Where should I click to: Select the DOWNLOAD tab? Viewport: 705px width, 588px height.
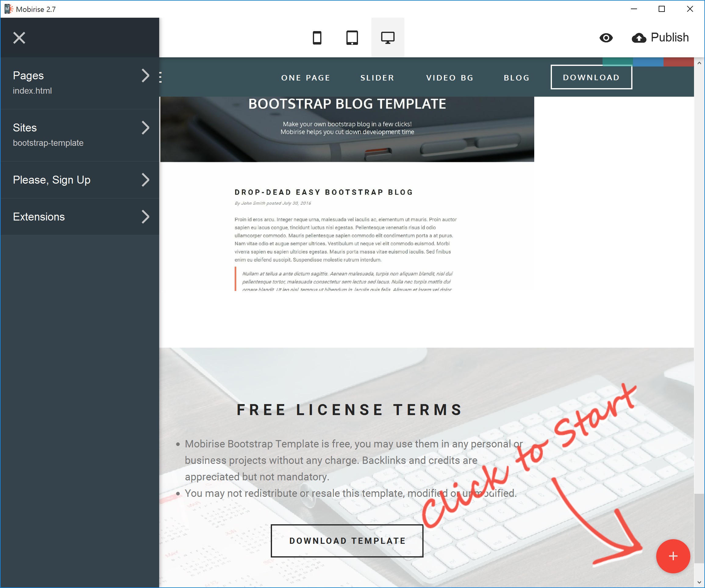(x=591, y=77)
